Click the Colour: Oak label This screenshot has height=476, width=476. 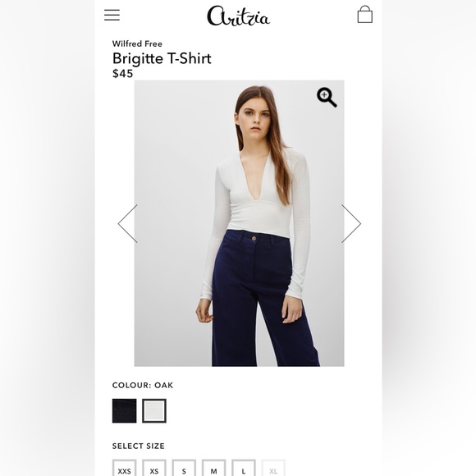coord(143,385)
